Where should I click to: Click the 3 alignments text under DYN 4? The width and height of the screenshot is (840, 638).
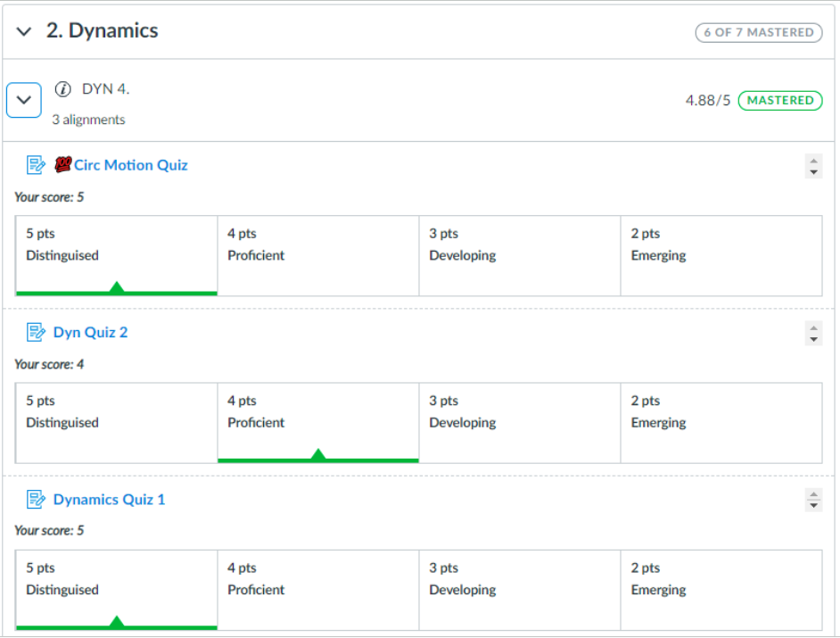click(x=88, y=120)
